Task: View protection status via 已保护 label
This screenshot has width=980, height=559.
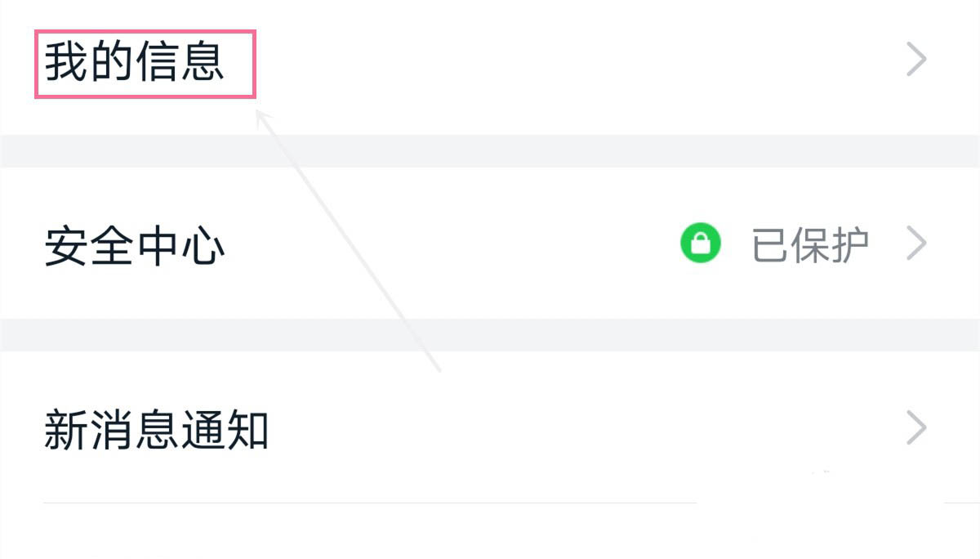Action: [809, 244]
